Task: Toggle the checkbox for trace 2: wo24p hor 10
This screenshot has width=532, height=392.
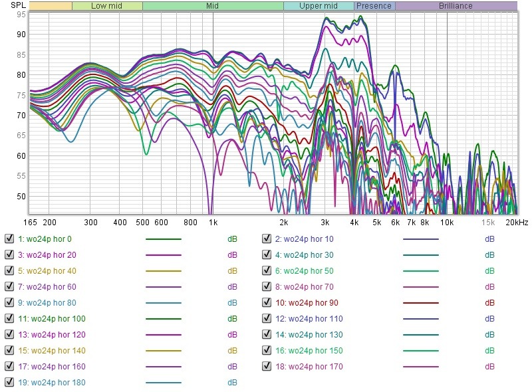Action: coord(267,239)
